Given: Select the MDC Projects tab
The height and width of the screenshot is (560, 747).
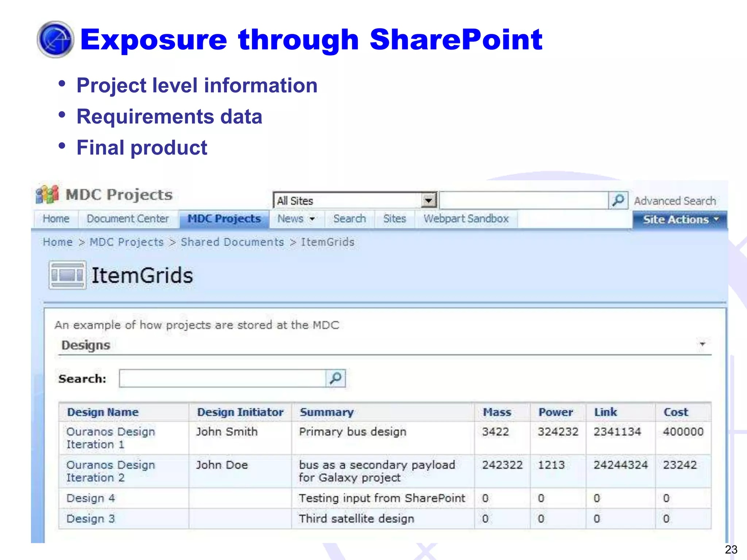Looking at the screenshot, I should (224, 219).
